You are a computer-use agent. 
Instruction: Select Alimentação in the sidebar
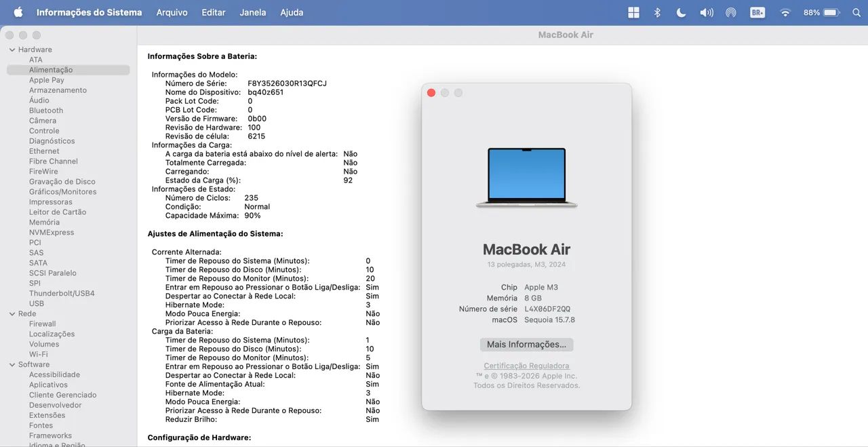[x=68, y=70]
